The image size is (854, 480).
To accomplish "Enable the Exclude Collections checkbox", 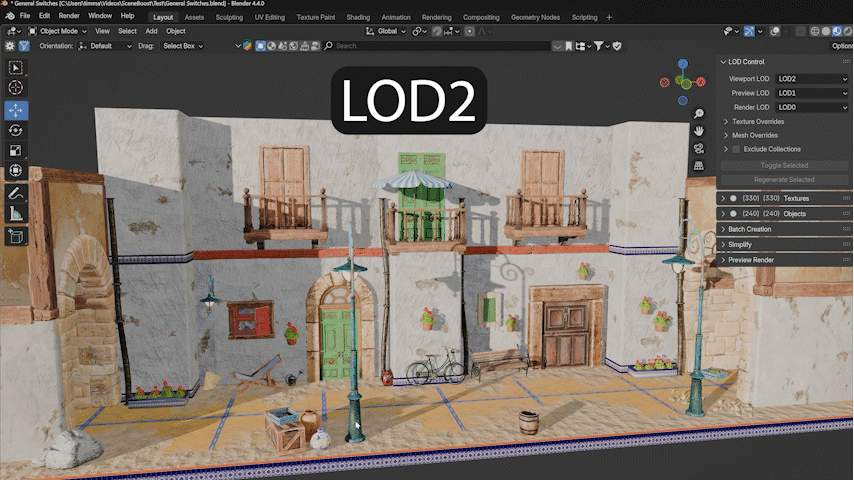I will [x=736, y=149].
